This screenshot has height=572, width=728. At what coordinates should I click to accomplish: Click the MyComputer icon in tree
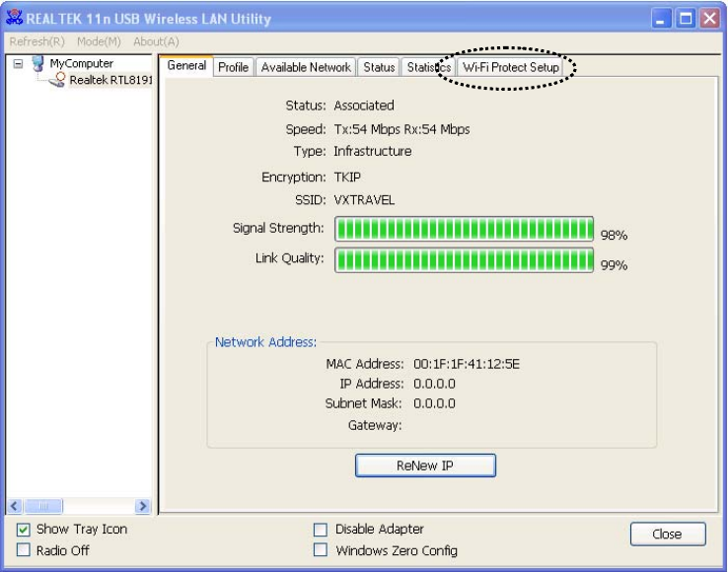(x=38, y=63)
